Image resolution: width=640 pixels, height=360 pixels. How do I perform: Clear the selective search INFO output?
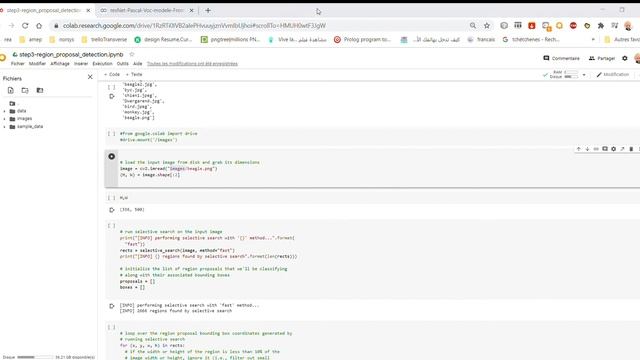(x=111, y=306)
